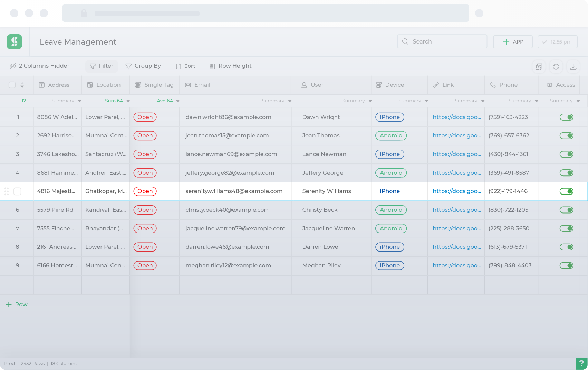Image resolution: width=588 pixels, height=370 pixels.
Task: Click the row drag handle for Serenity Williams
Action: pos(7,191)
